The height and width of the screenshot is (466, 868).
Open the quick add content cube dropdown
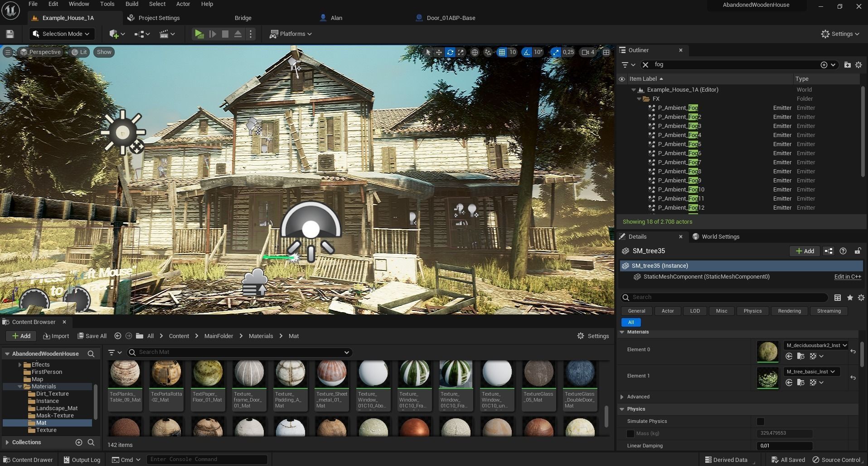click(117, 34)
